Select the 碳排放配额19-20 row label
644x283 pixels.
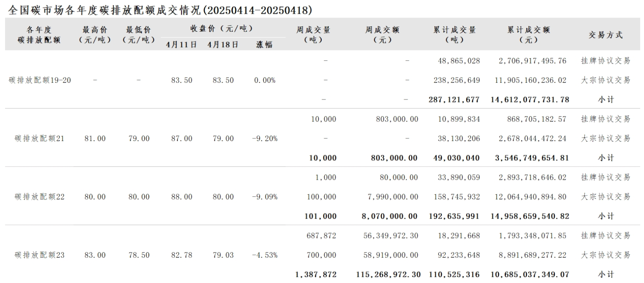40,80
